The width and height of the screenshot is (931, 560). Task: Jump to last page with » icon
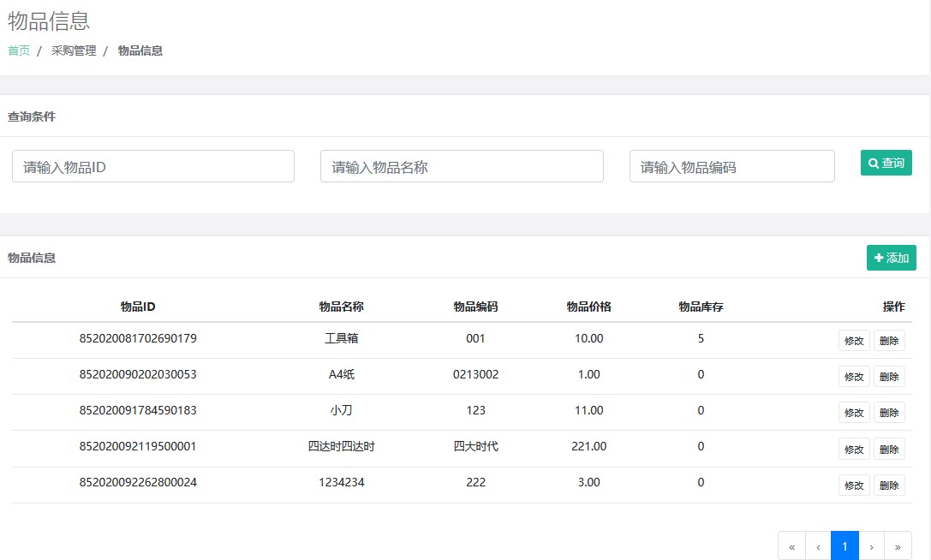coord(898,546)
